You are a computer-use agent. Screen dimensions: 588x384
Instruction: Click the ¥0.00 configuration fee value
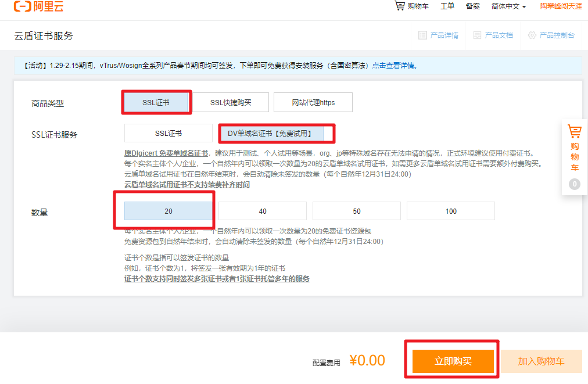(x=367, y=360)
